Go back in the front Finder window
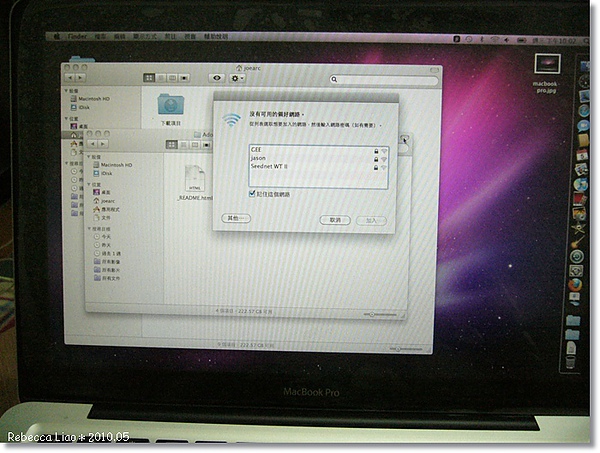 pyautogui.click(x=93, y=144)
